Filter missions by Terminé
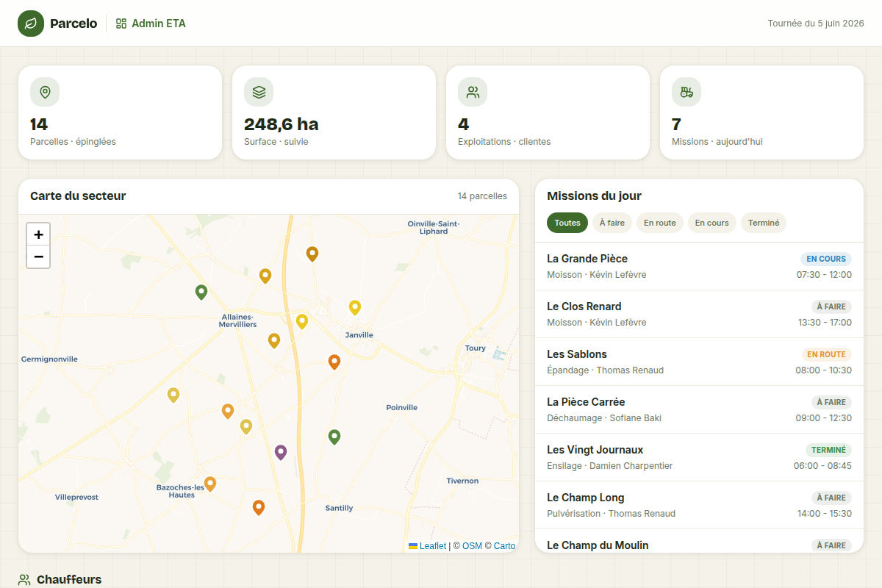The height and width of the screenshot is (588, 882). [764, 223]
